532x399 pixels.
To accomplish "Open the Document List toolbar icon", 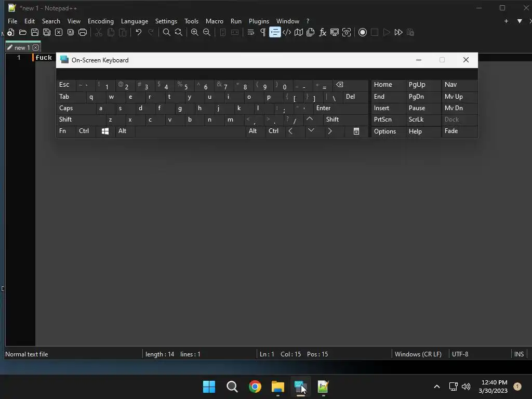I will (x=311, y=32).
